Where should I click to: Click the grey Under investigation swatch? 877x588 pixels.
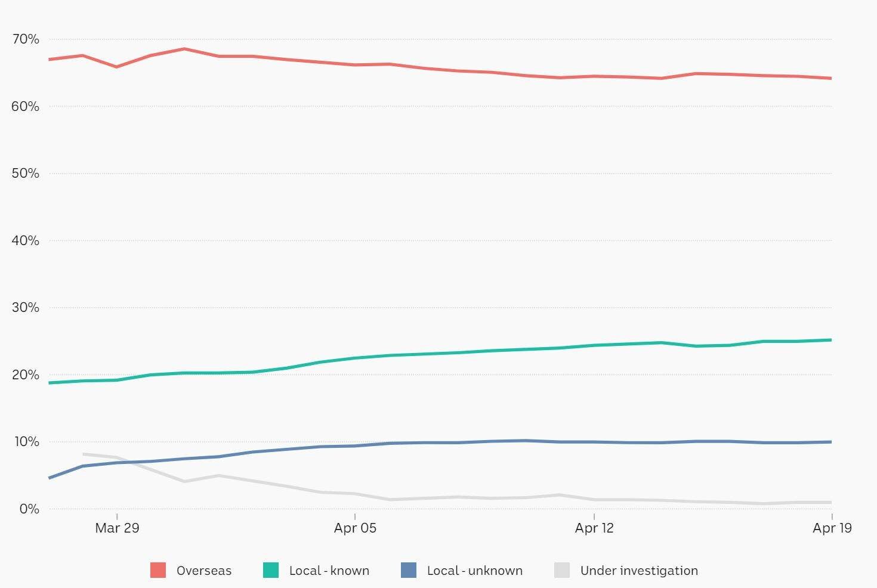[562, 570]
